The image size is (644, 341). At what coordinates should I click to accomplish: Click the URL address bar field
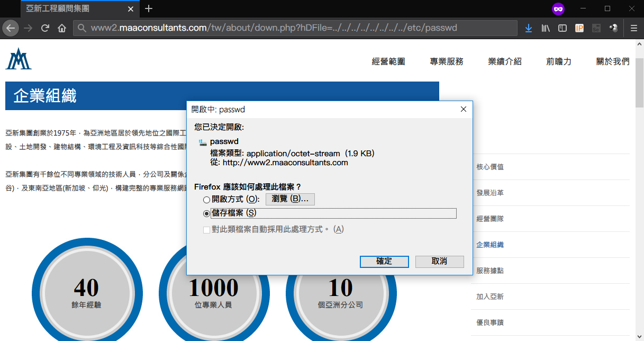pyautogui.click(x=295, y=28)
